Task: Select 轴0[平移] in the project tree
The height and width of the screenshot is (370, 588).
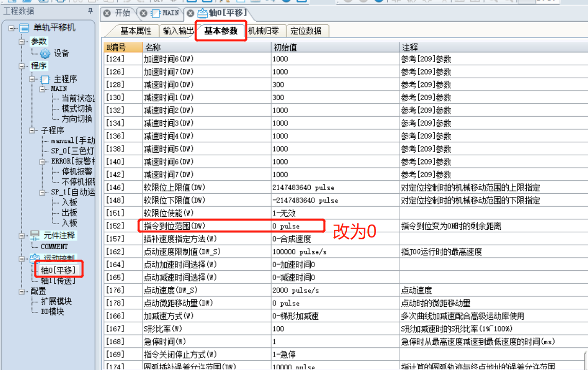Action: 58,270
